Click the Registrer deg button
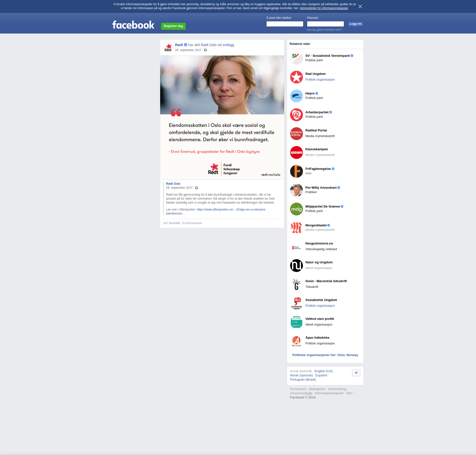The height and width of the screenshot is (455, 476). pos(173,26)
